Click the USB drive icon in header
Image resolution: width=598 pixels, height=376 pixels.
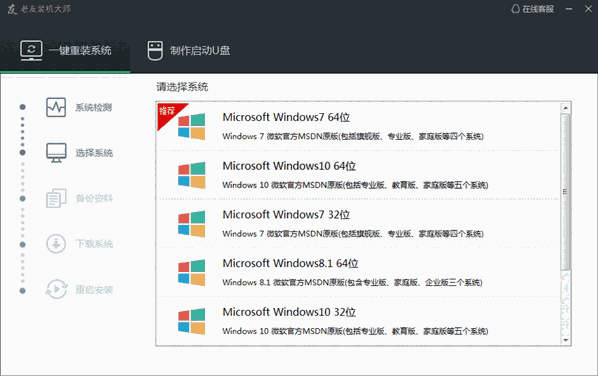tap(155, 51)
